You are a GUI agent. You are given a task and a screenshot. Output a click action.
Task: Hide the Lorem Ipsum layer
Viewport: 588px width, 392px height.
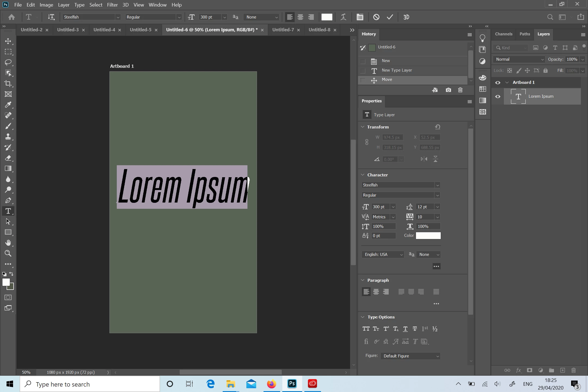498,96
